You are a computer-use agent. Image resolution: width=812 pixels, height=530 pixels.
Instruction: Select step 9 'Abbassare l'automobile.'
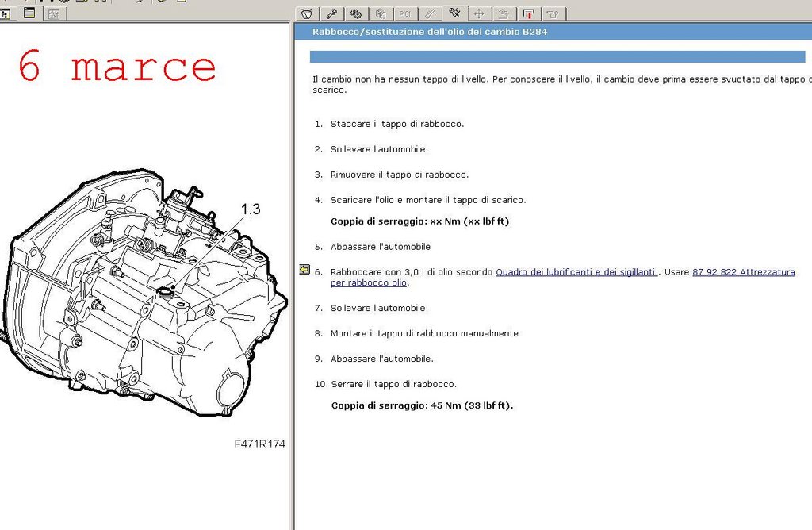(382, 359)
